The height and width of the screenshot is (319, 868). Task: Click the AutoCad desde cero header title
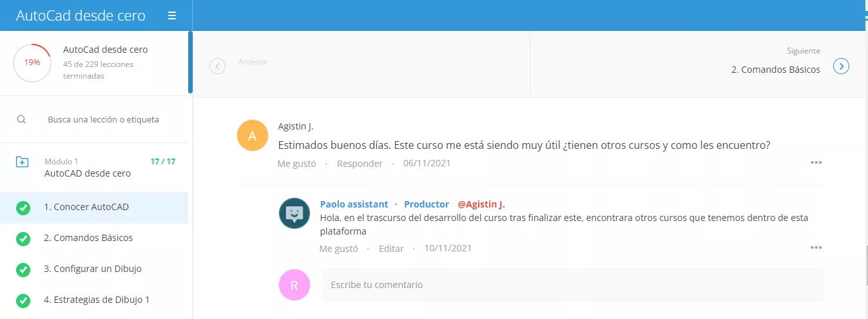(x=81, y=16)
